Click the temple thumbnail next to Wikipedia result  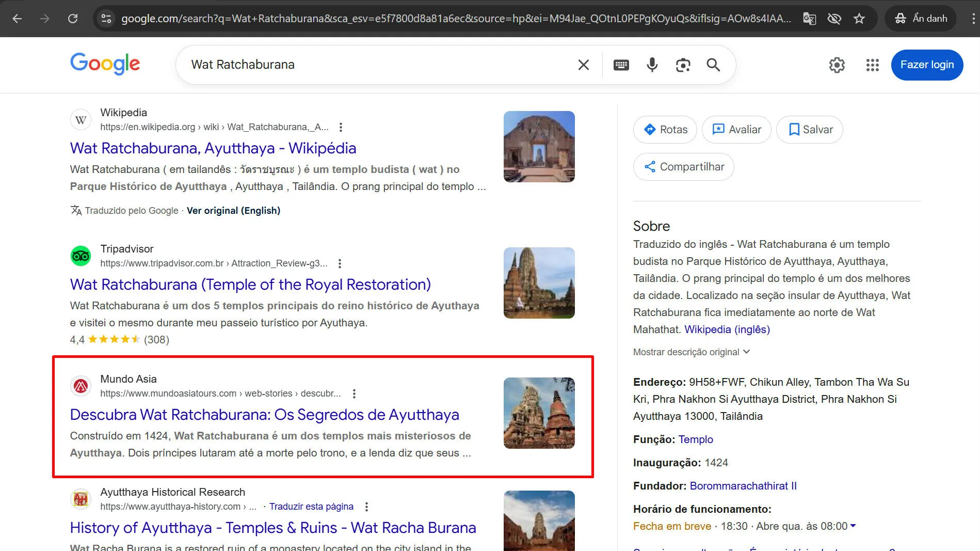(538, 146)
